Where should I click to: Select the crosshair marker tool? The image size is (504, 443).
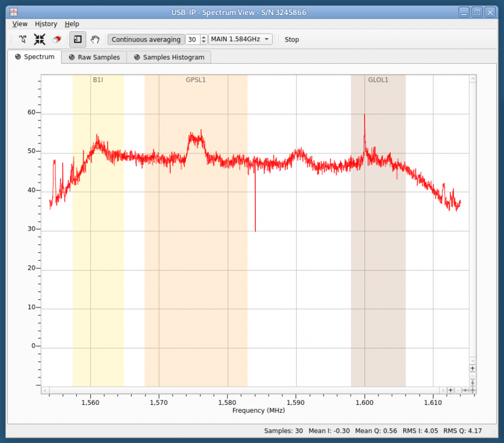(22, 39)
